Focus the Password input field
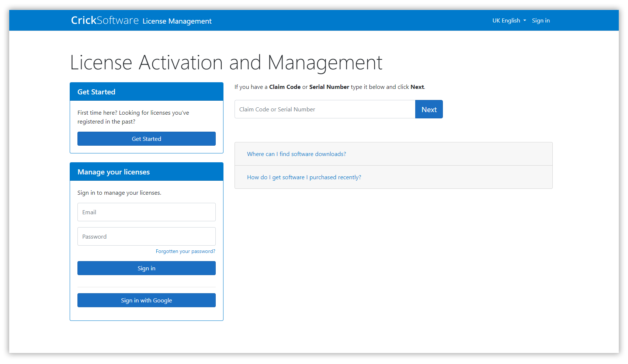The width and height of the screenshot is (628, 364). click(x=146, y=236)
